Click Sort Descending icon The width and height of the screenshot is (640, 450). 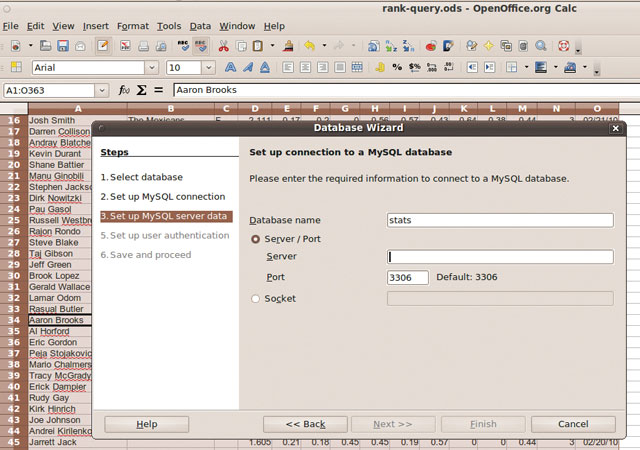(408, 46)
